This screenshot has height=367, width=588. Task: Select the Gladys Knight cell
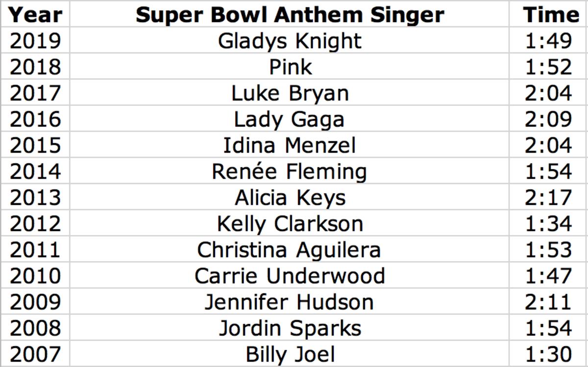[x=290, y=41]
